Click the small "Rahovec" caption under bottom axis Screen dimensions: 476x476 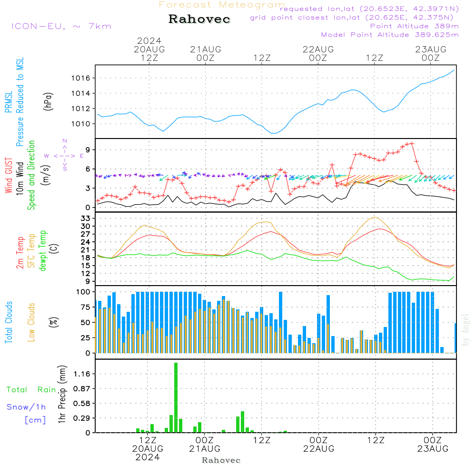(221, 460)
